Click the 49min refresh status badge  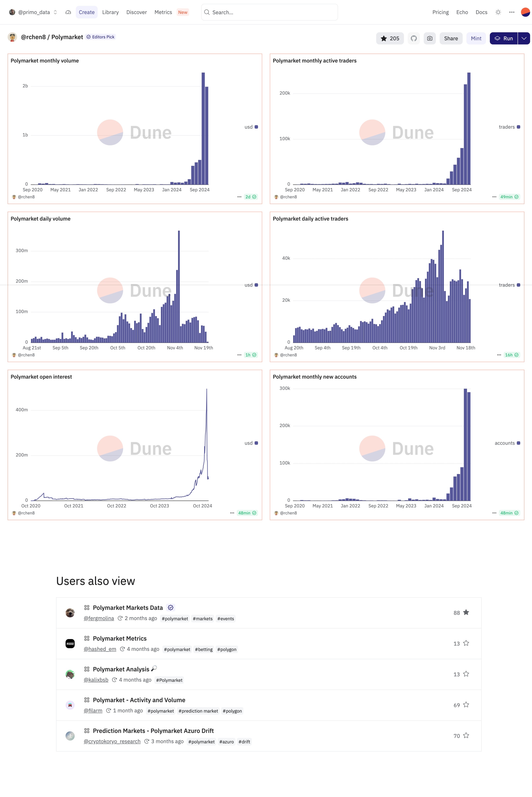509,197
